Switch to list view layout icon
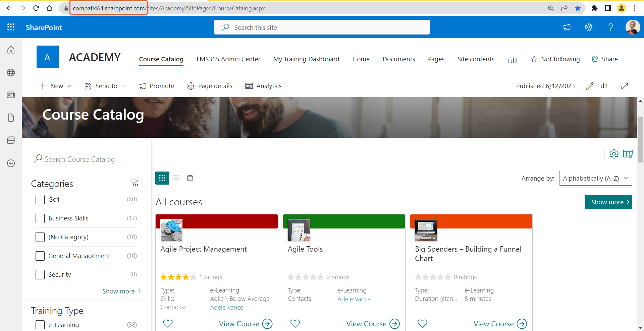The width and height of the screenshot is (644, 331). click(176, 178)
